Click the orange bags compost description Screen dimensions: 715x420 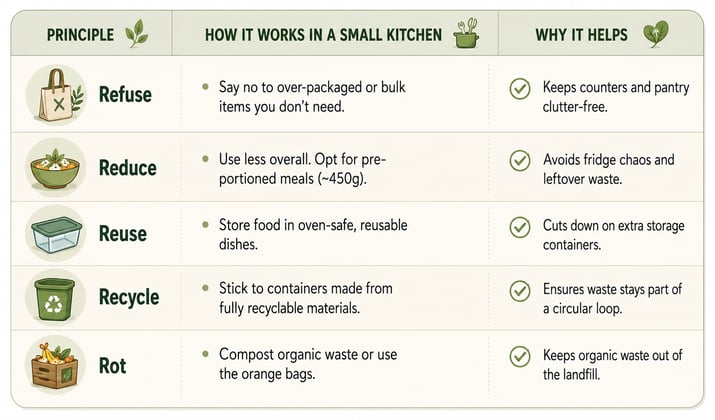[308, 364]
